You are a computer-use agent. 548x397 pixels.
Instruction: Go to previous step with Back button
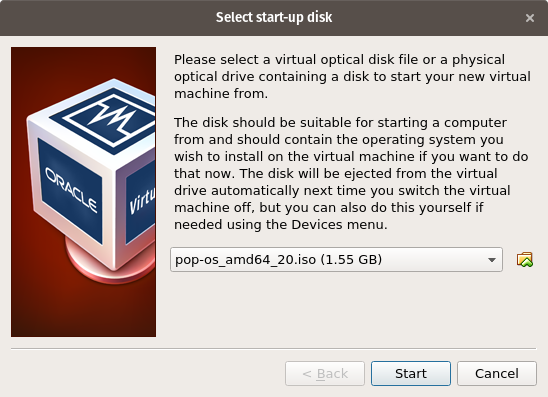pyautogui.click(x=325, y=374)
